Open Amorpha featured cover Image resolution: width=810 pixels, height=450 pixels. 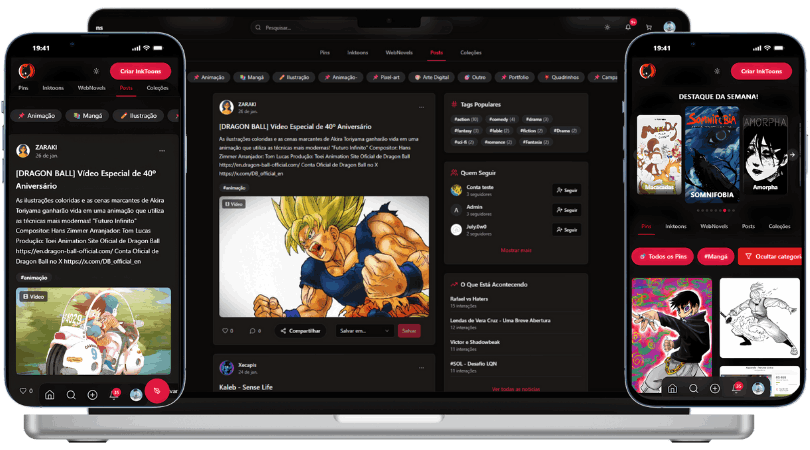point(765,154)
